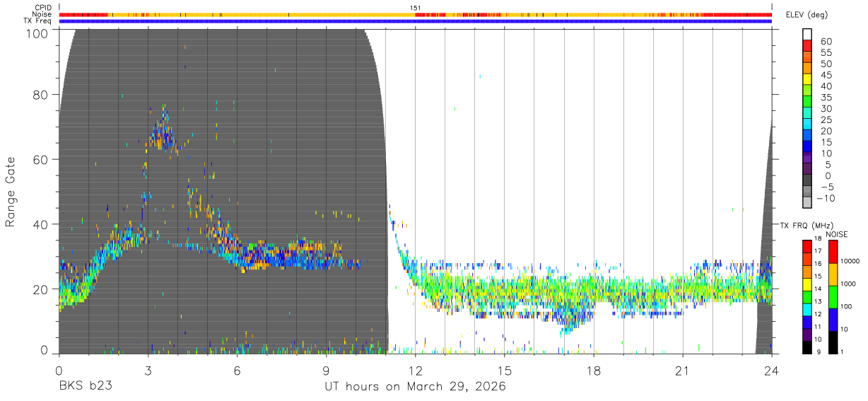Click range gate axis label 60
868x401 pixels.
point(40,160)
